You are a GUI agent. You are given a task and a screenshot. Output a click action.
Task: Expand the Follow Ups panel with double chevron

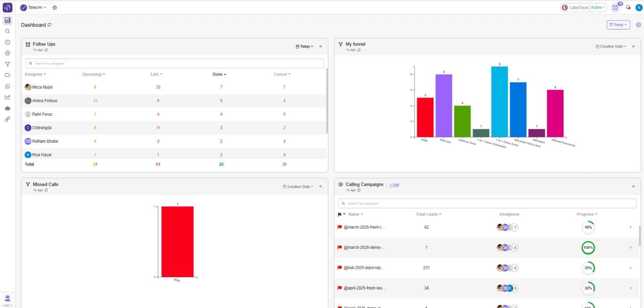click(321, 46)
